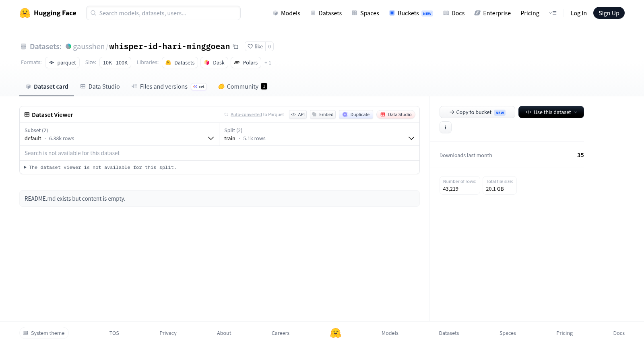The image size is (644, 347).
Task: Open footer Docs link
Action: pos(619,333)
